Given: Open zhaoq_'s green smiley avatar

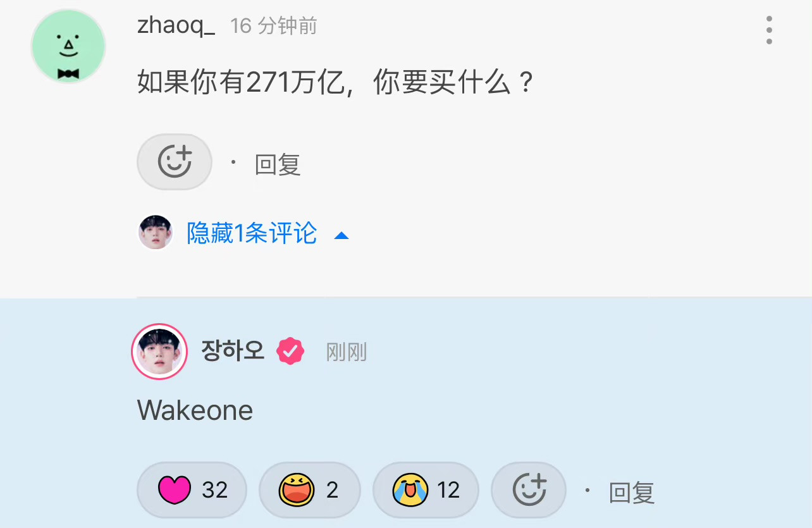Looking at the screenshot, I should tap(68, 46).
